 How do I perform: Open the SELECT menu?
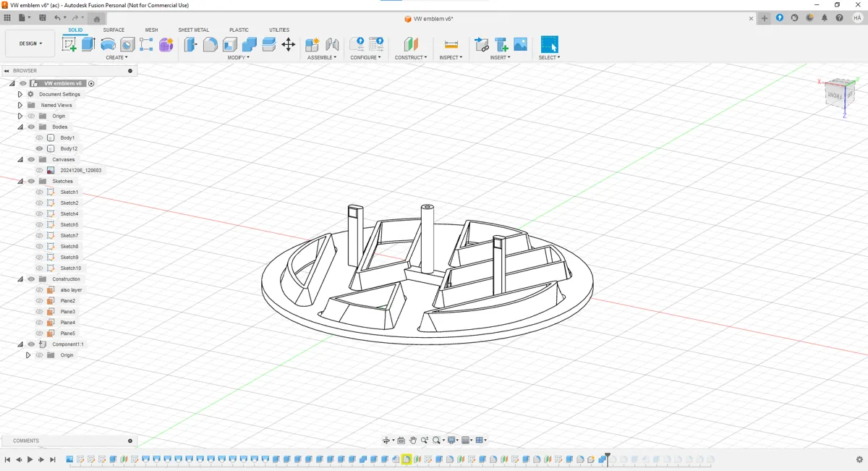point(550,57)
